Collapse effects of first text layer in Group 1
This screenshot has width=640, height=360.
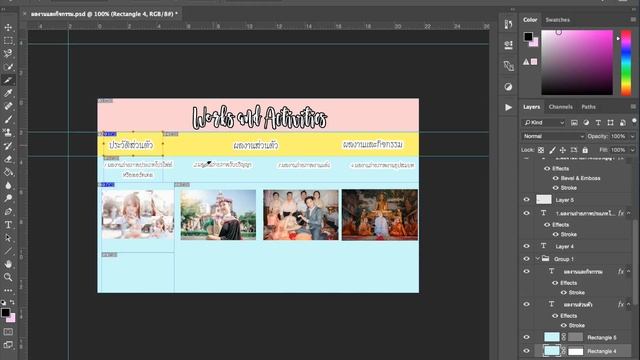point(629,271)
